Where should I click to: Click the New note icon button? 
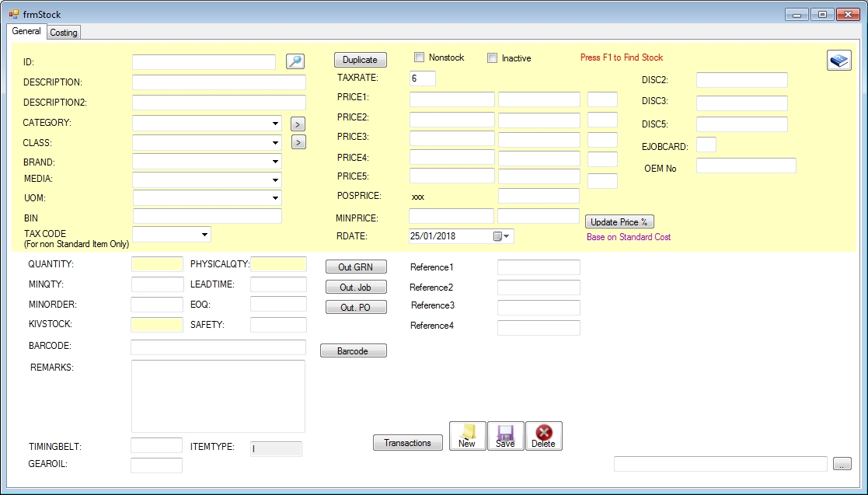(467, 436)
